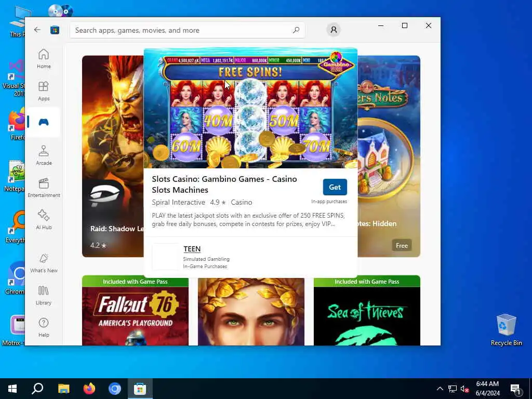The width and height of the screenshot is (532, 399).
Task: Click 'Simulated Gambling' rating descriptor
Action: pyautogui.click(x=206, y=259)
